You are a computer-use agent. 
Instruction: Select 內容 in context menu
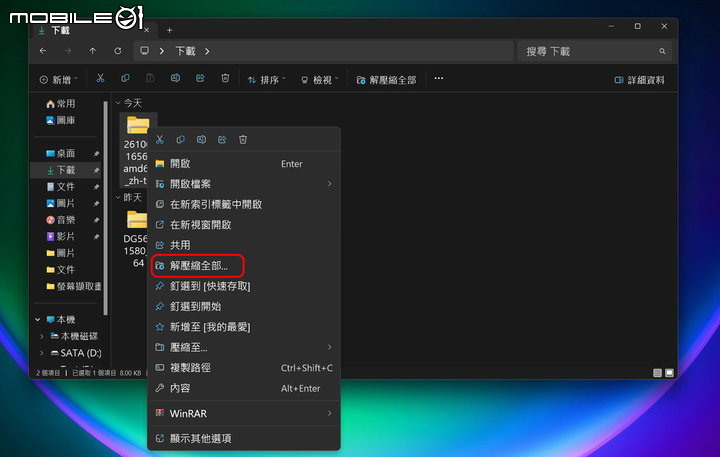pos(244,388)
